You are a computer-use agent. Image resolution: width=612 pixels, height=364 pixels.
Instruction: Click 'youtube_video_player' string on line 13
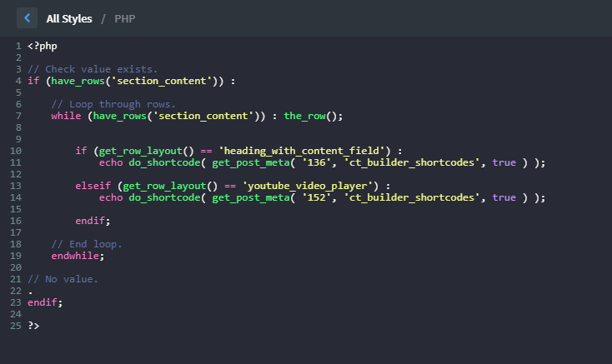pos(308,186)
